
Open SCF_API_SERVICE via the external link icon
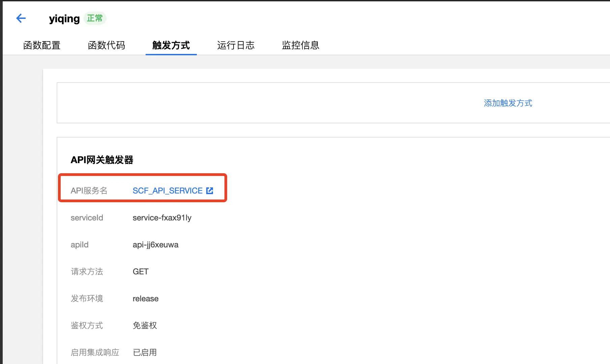pyautogui.click(x=210, y=190)
